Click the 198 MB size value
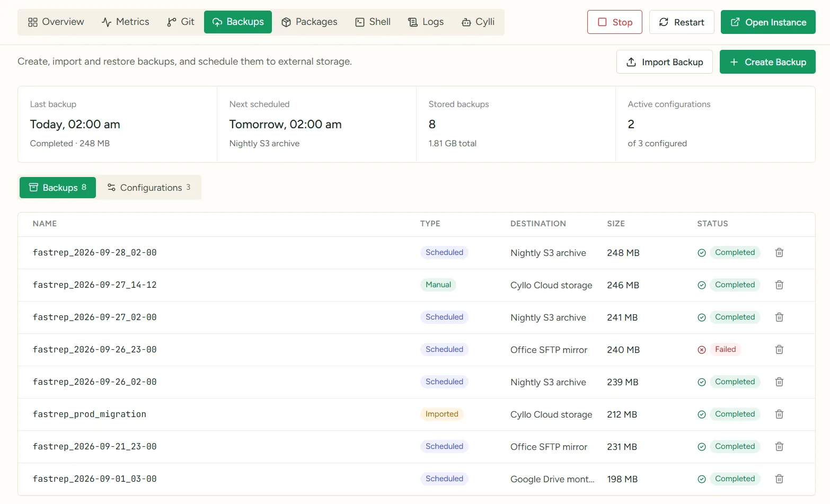This screenshot has width=830, height=504. (x=622, y=479)
